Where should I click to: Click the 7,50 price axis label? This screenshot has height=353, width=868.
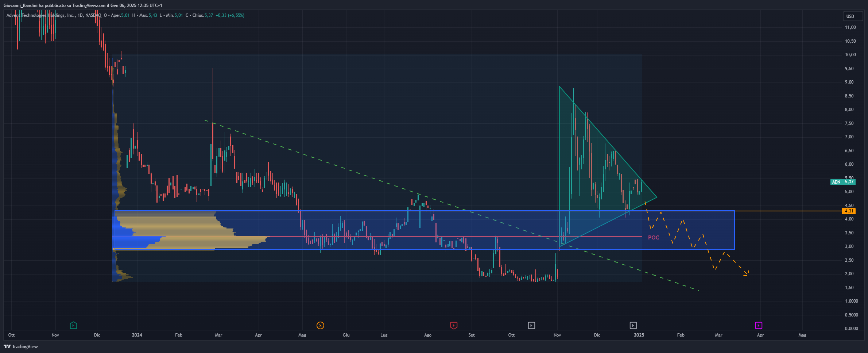849,123
